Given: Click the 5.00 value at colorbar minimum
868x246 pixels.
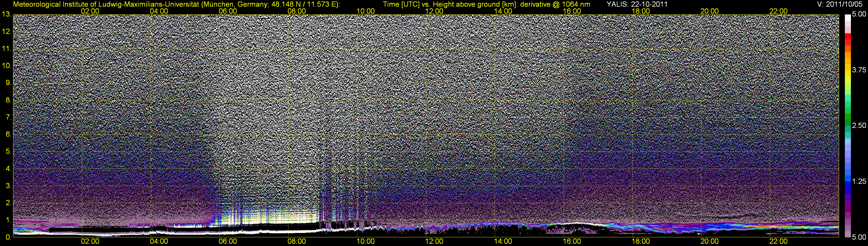Looking at the screenshot, I should click(859, 237).
